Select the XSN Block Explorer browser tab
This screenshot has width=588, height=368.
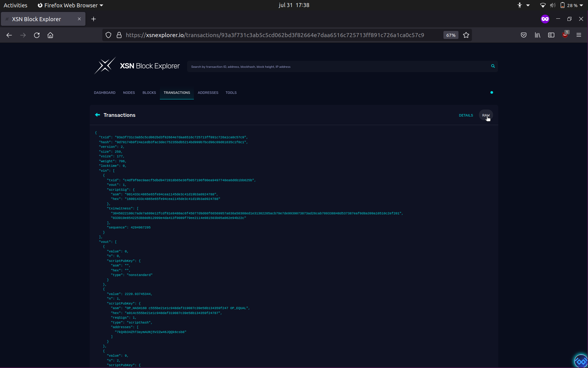pyautogui.click(x=43, y=19)
